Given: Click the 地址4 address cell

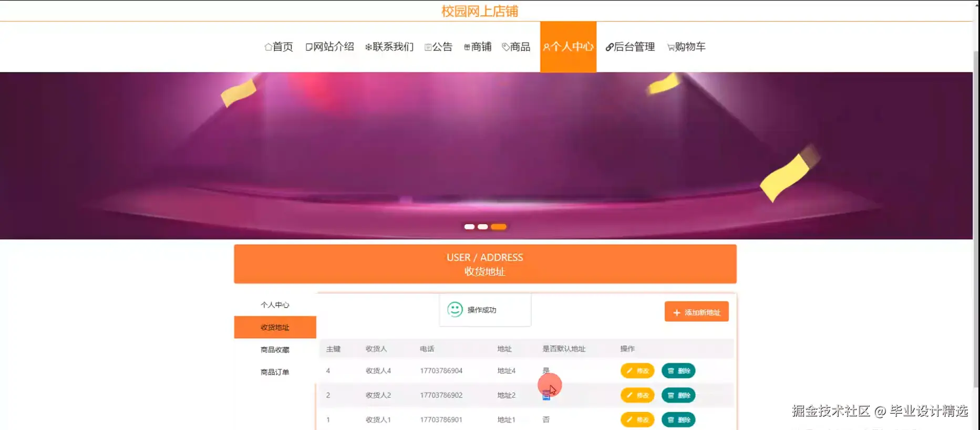Looking at the screenshot, I should 507,371.
